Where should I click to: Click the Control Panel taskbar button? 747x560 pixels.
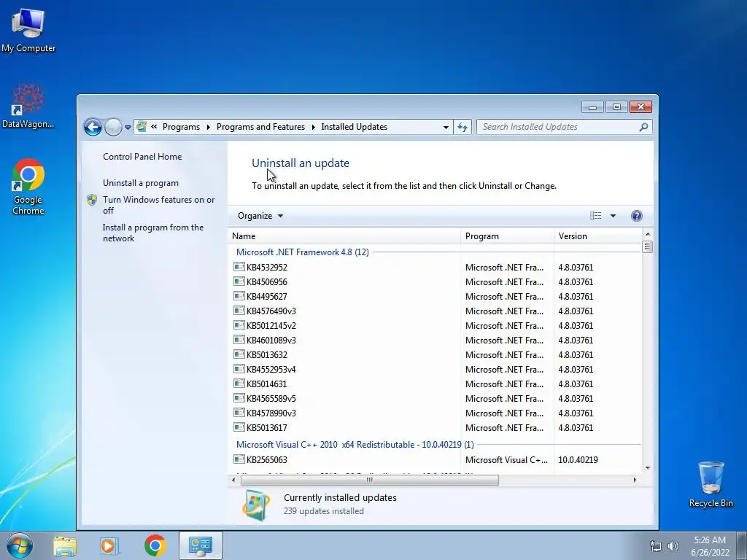pyautogui.click(x=200, y=545)
